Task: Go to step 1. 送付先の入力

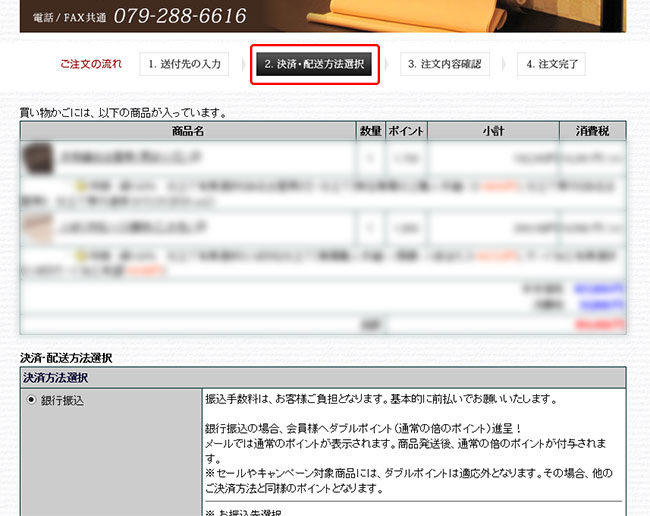Action: (185, 64)
